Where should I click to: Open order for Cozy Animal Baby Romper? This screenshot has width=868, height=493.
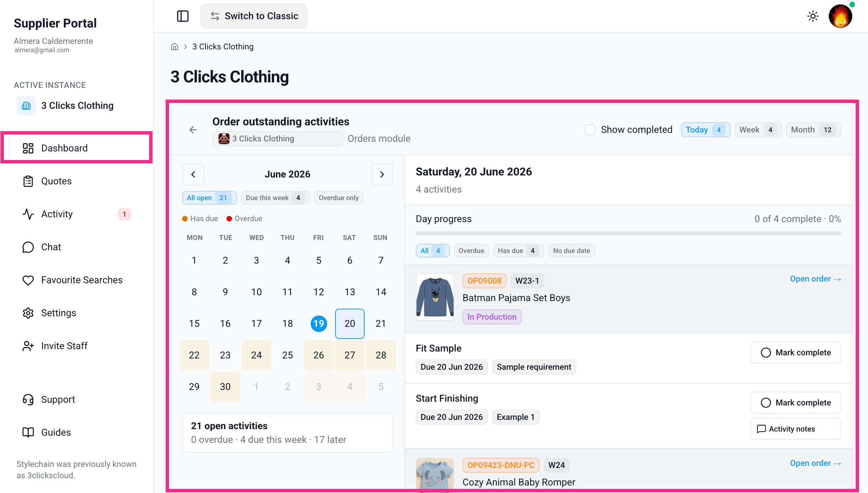(815, 463)
